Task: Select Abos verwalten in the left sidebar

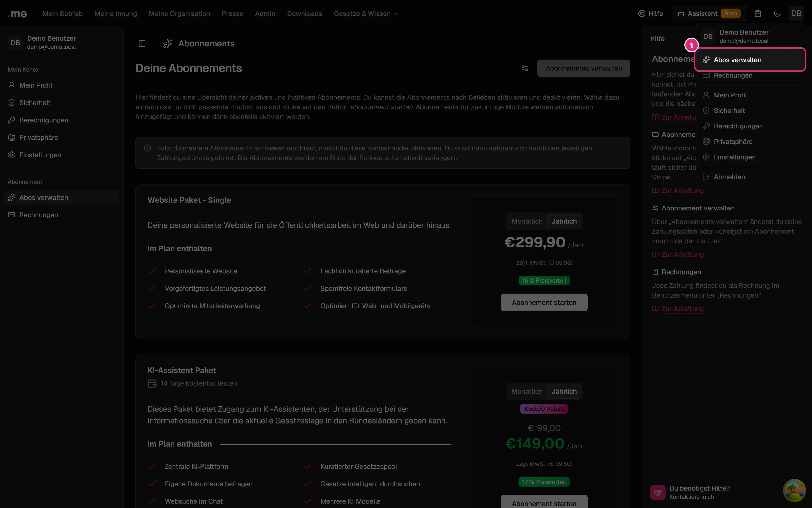Action: [62, 198]
